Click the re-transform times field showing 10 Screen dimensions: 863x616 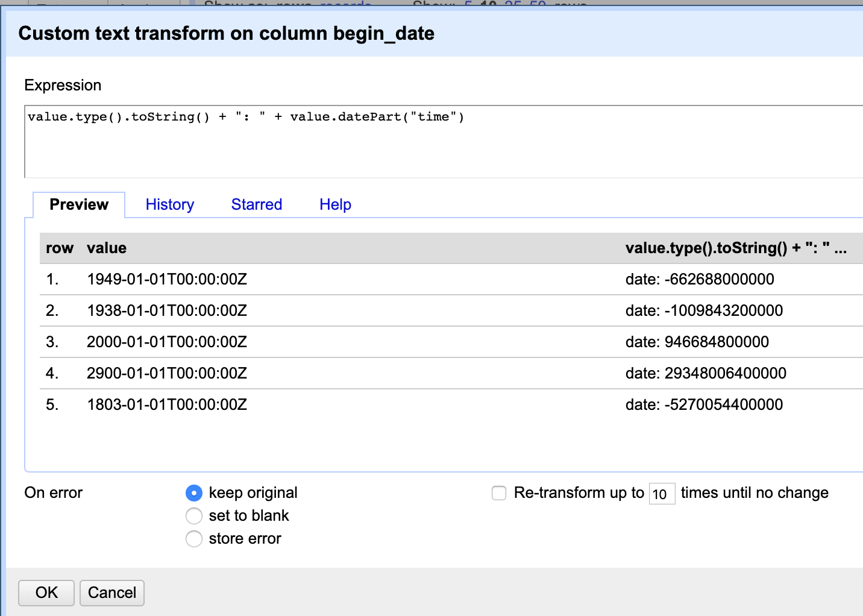pyautogui.click(x=662, y=494)
